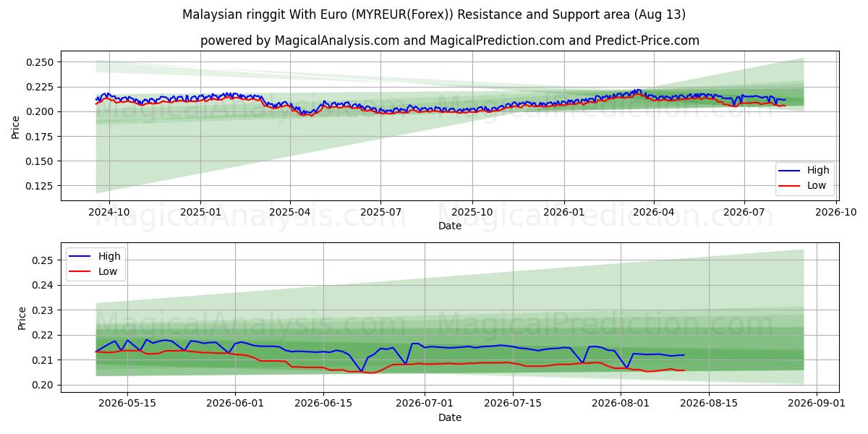Viewport: 868px width, 434px height.
Task: Click the '0.250' price tick label
Action: [41, 62]
